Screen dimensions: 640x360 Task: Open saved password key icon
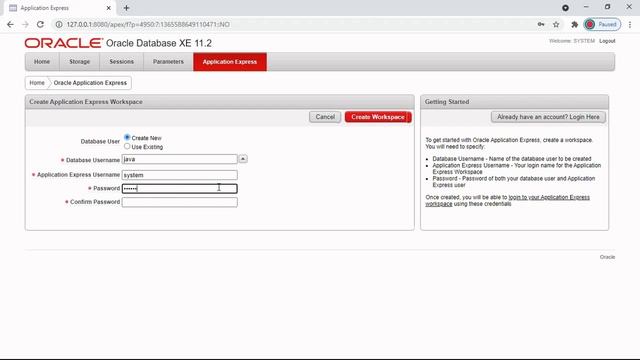541,24
